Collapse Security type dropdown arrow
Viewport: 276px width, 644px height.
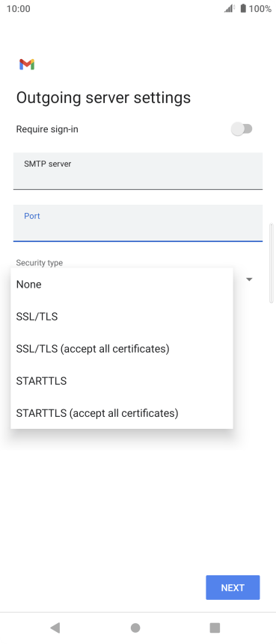pos(249,279)
